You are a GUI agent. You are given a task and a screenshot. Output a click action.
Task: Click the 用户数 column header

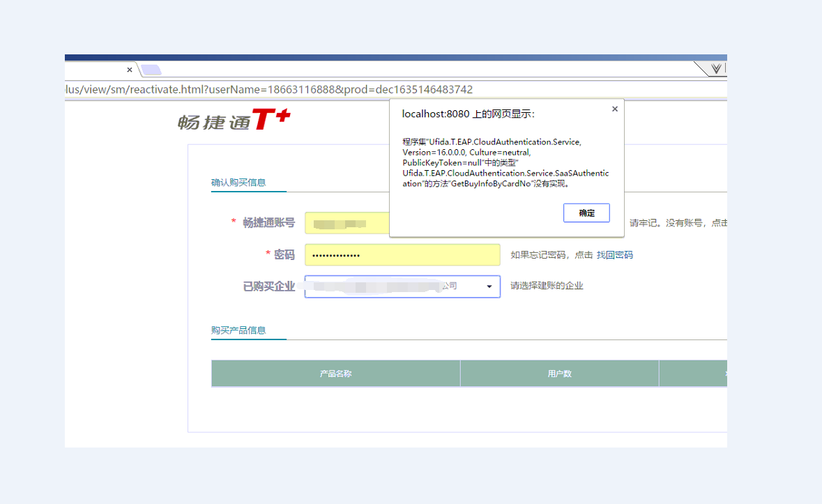tap(559, 374)
